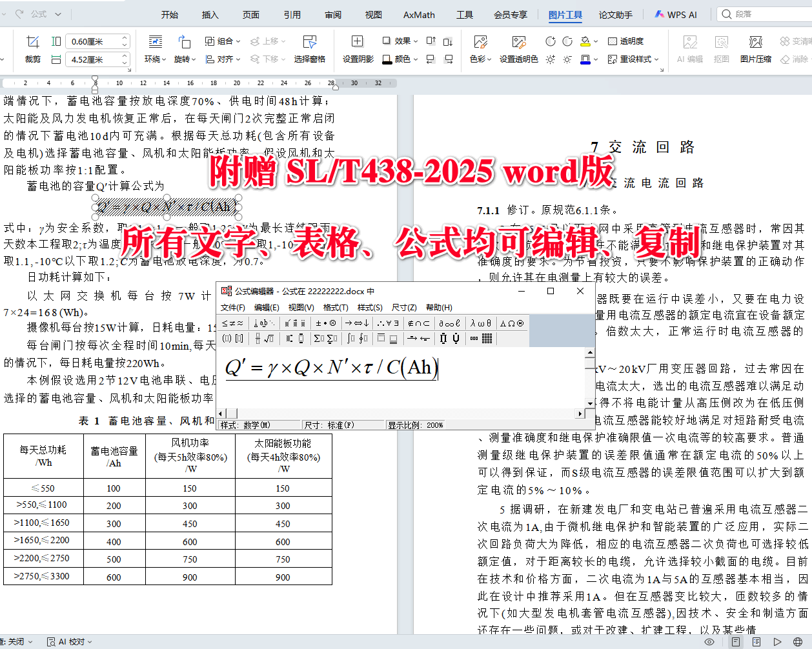The image size is (812, 649).
Task: Switch to the 插入 (Insert) tab
Action: pos(210,14)
